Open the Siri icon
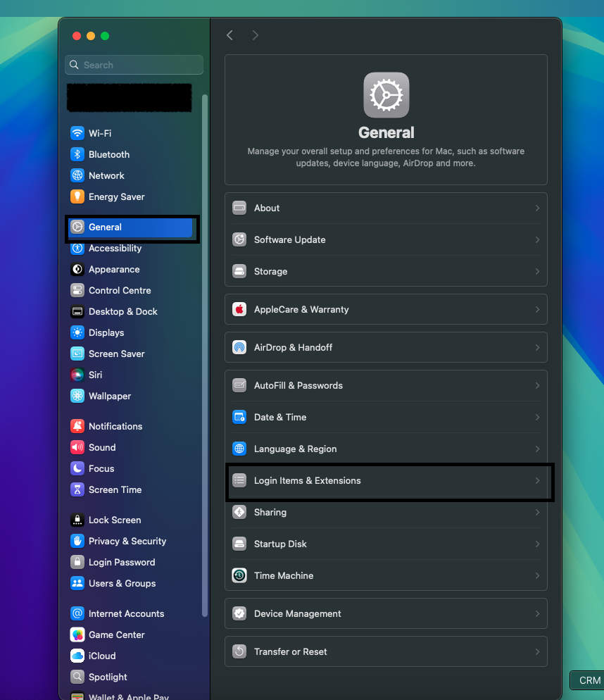This screenshot has width=604, height=700. click(x=77, y=375)
